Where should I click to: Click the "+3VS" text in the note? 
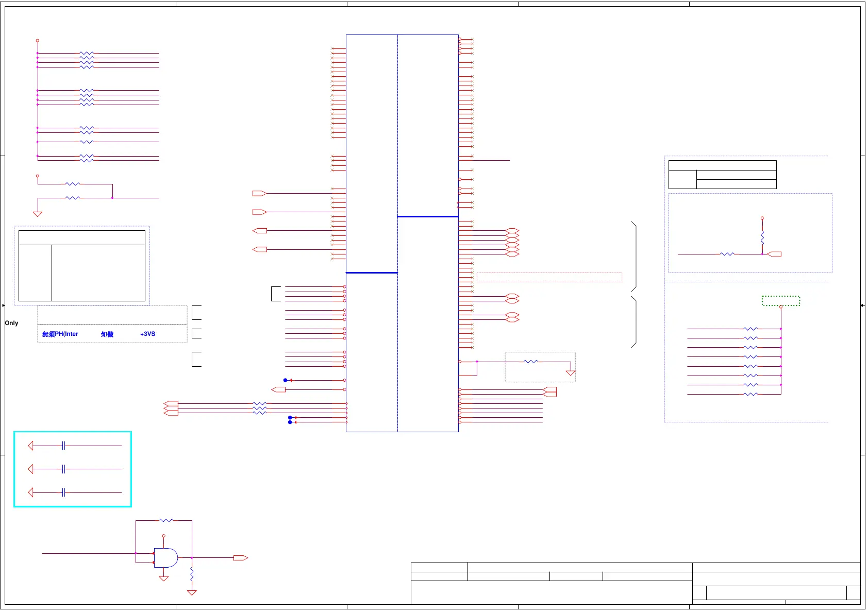(147, 334)
